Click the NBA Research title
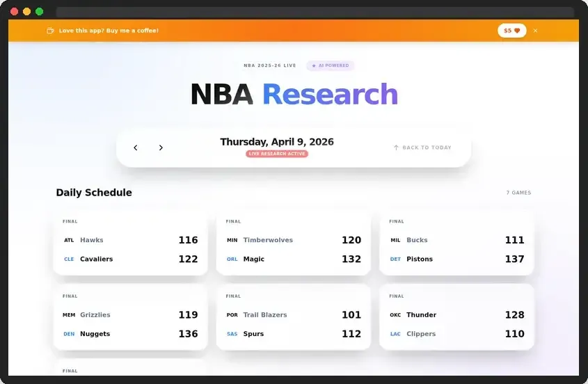Screen dimensions: 588x384 [x=294, y=94]
